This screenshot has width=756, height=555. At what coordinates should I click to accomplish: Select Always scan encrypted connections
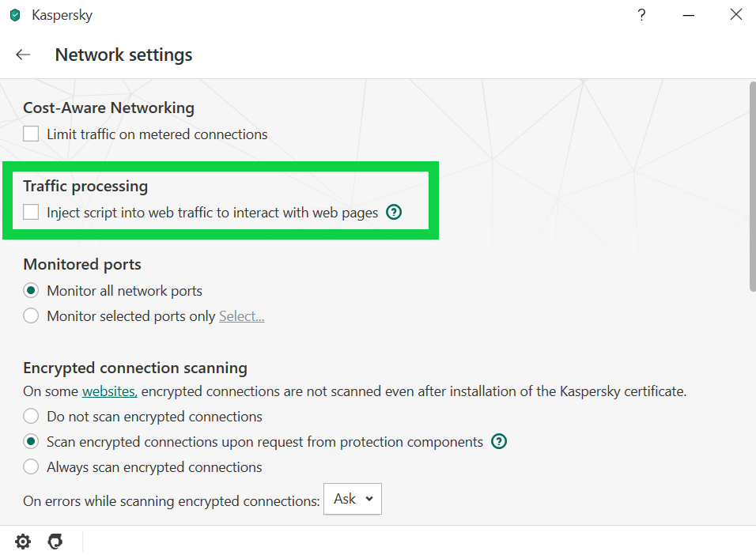click(31, 467)
